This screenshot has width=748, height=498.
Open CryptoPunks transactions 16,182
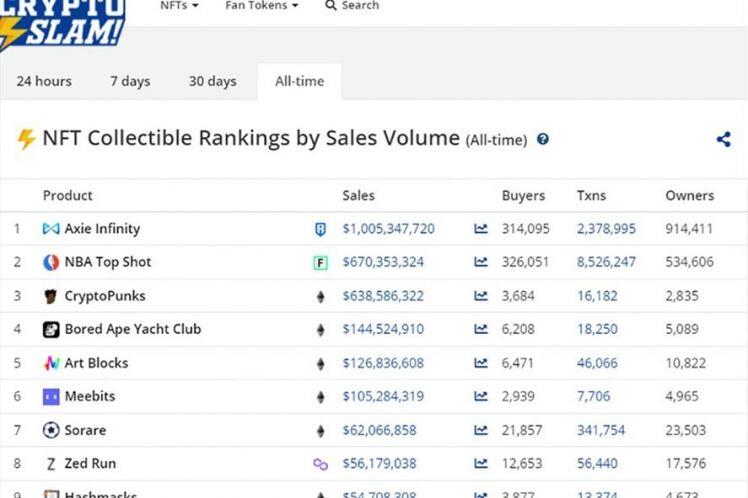[597, 296]
